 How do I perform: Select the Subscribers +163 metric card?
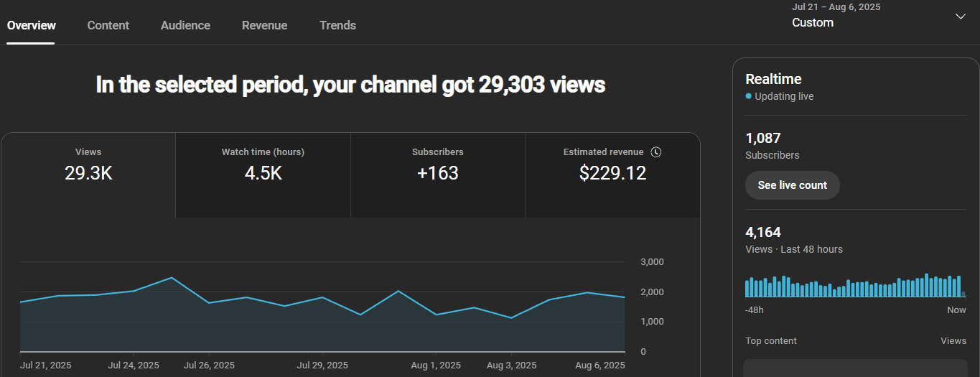pyautogui.click(x=437, y=174)
